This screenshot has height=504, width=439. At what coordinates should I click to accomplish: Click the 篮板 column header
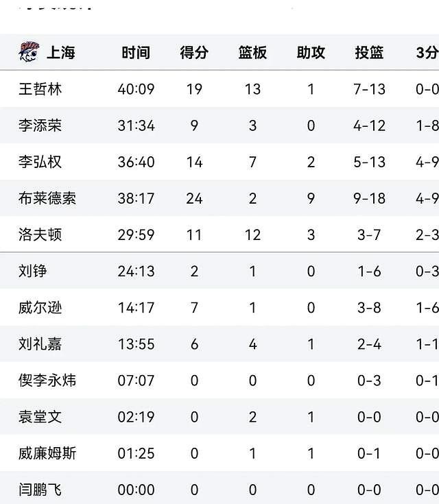252,53
